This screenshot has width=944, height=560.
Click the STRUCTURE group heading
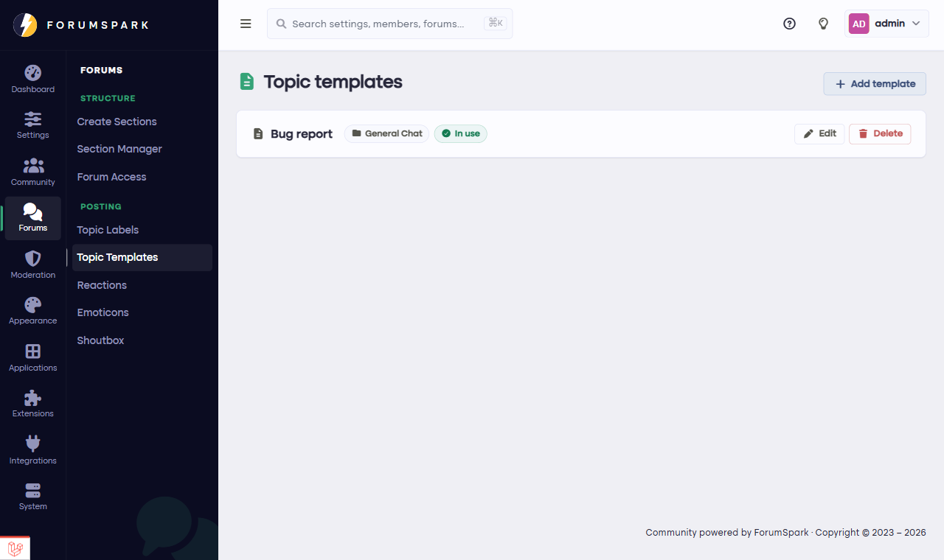108,98
